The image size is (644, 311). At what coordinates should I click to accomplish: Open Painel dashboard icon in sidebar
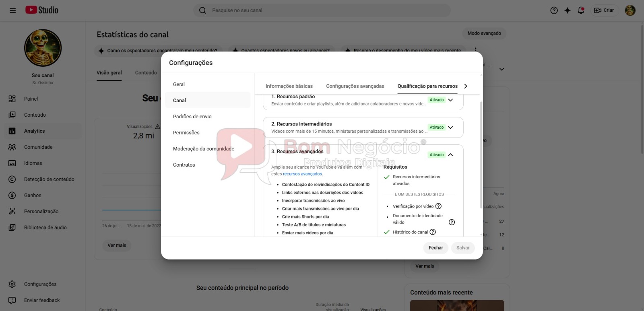point(12,99)
